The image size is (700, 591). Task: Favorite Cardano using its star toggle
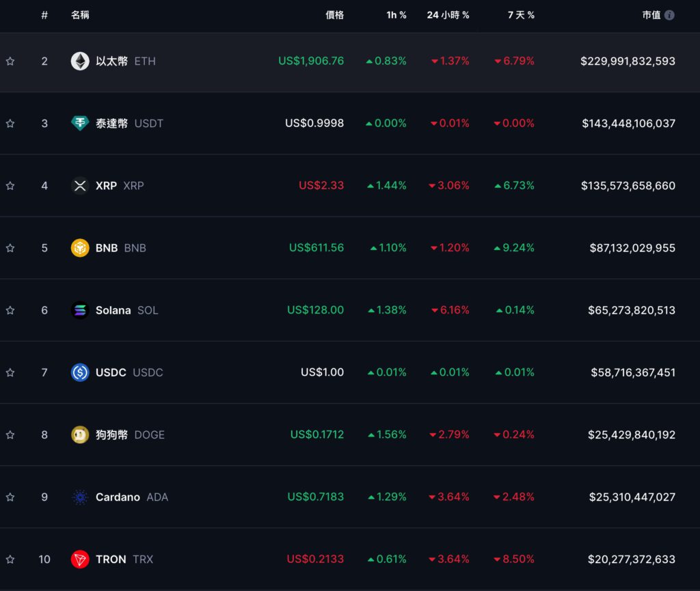[10, 497]
